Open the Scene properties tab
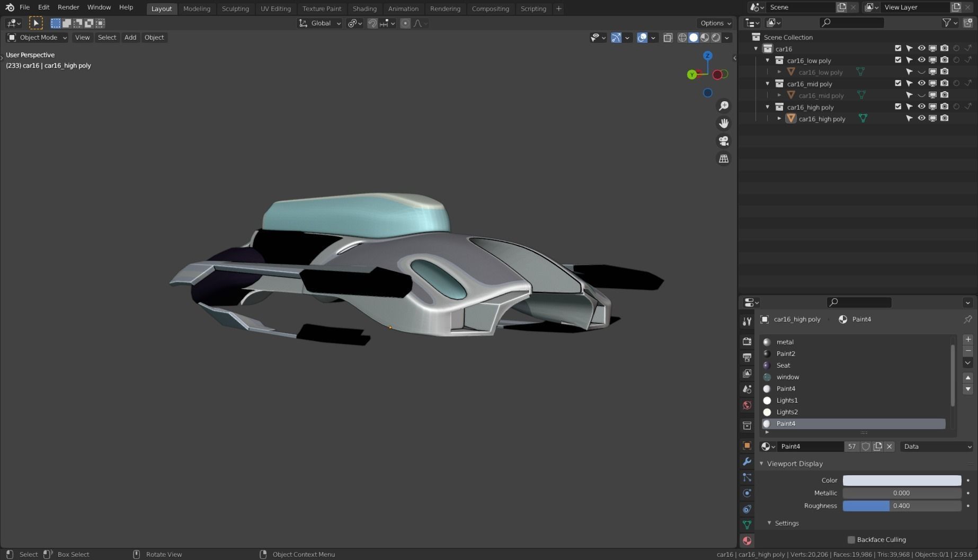This screenshot has width=978, height=560. (747, 389)
